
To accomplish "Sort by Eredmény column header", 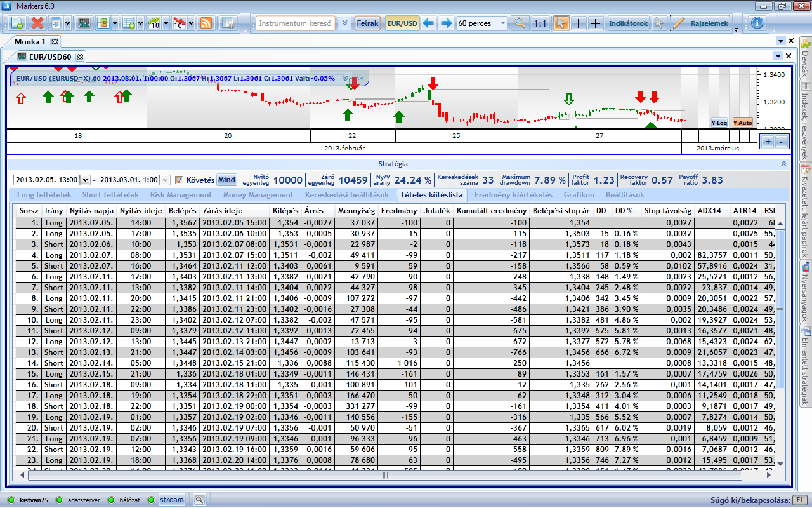I will [399, 210].
